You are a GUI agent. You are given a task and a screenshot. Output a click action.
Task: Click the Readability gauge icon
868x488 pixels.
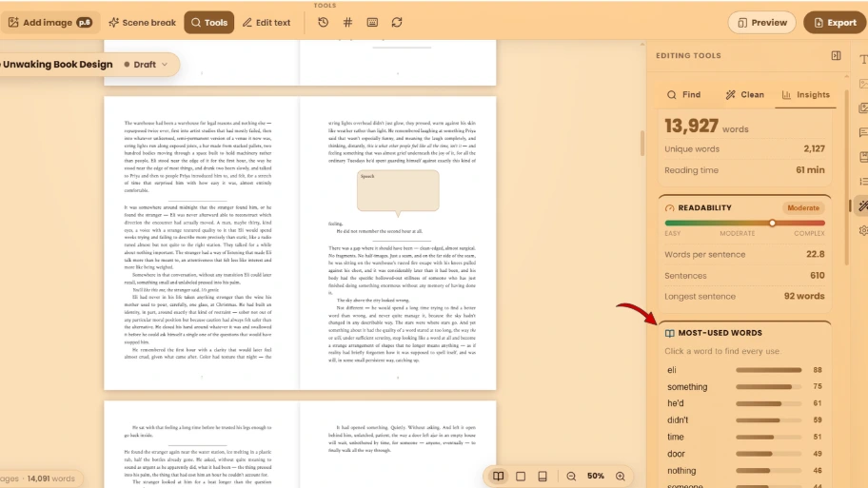[x=669, y=208]
